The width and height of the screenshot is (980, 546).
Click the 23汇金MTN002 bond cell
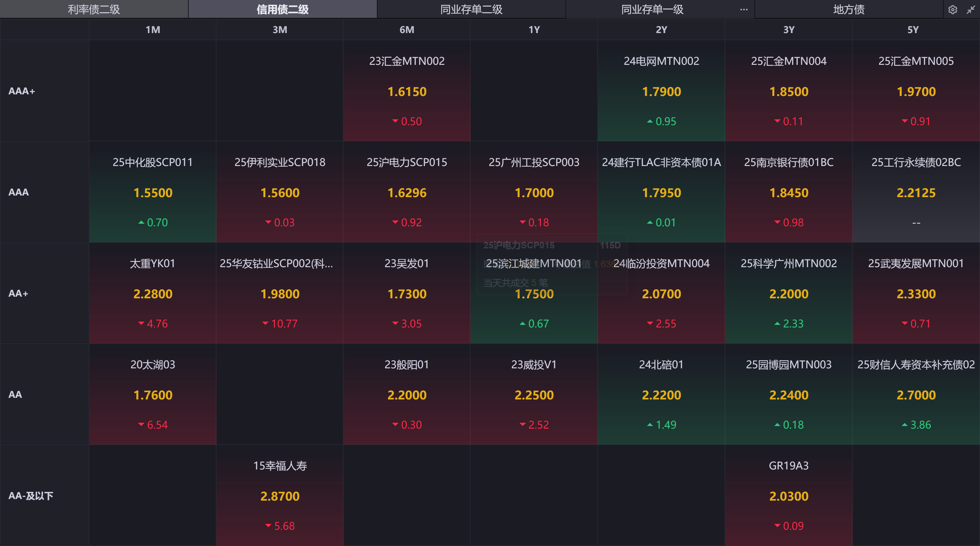[407, 61]
